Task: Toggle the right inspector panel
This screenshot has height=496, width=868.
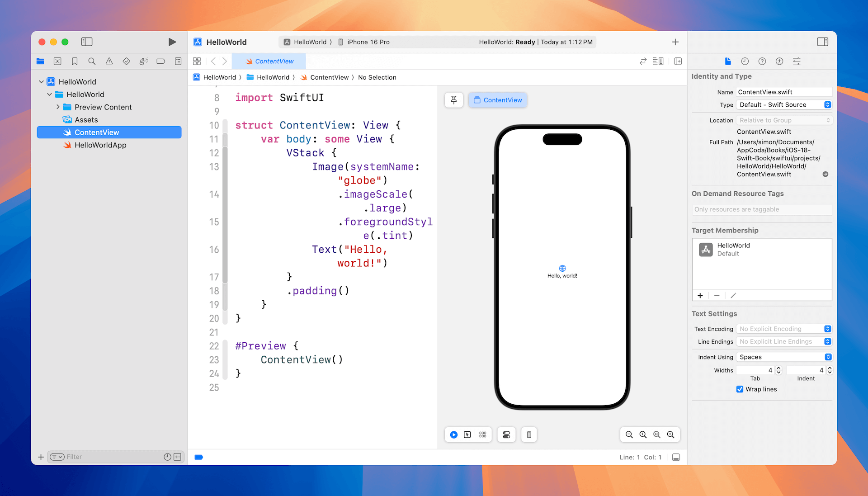Action: [822, 42]
